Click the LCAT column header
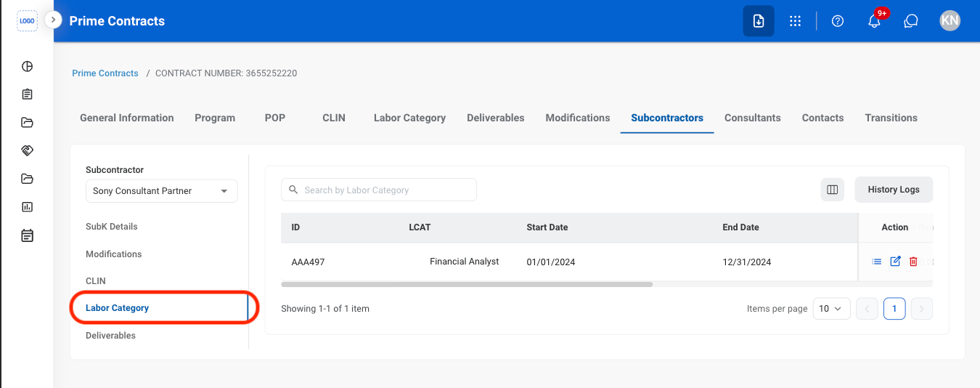This screenshot has width=980, height=388. coord(420,227)
